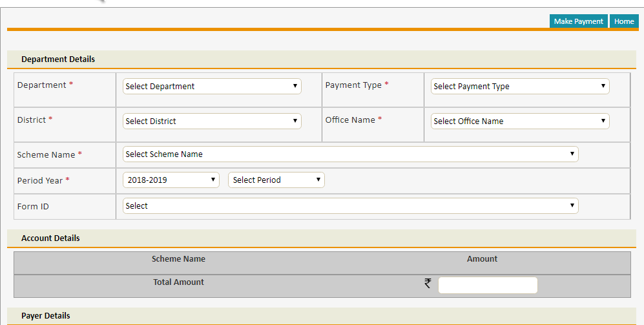Image resolution: width=644 pixels, height=325 pixels.
Task: Click the Amount column header
Action: tap(482, 259)
